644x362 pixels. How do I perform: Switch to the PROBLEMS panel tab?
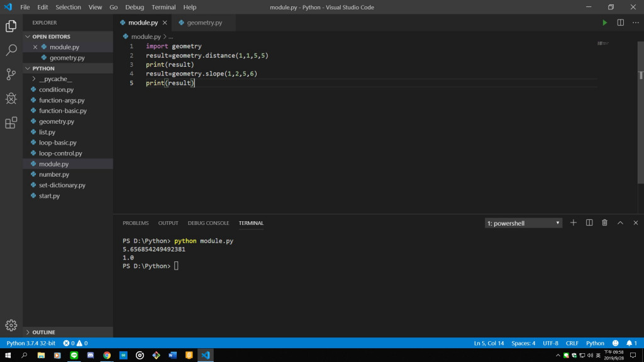[136, 223]
